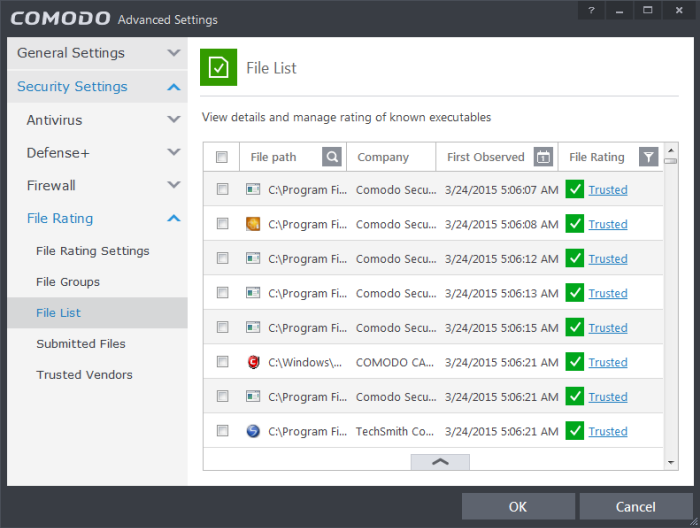This screenshot has height=528, width=700.
Task: Click the vertical scrollbar of file list
Action: coord(671,300)
